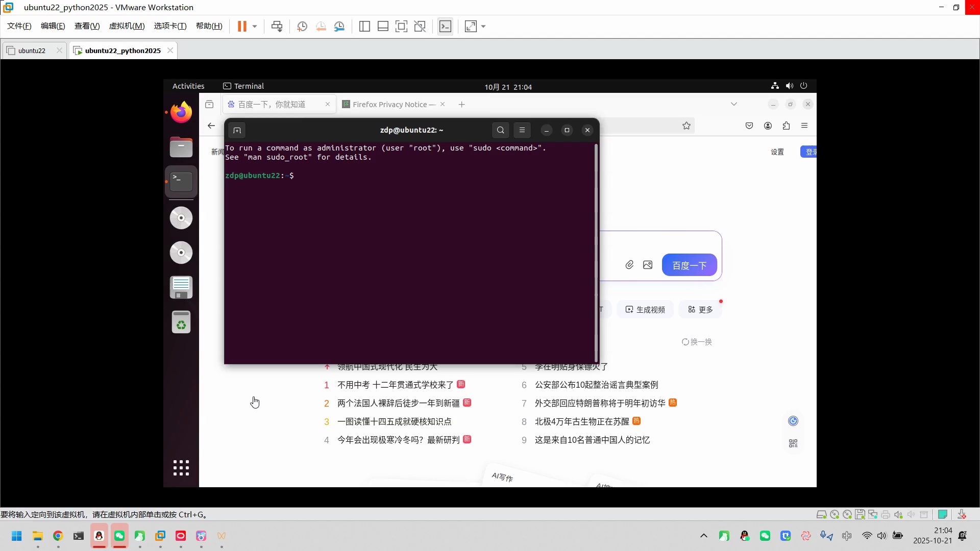This screenshot has height=551, width=980.
Task: Open a new terminal tab
Action: [237, 130]
